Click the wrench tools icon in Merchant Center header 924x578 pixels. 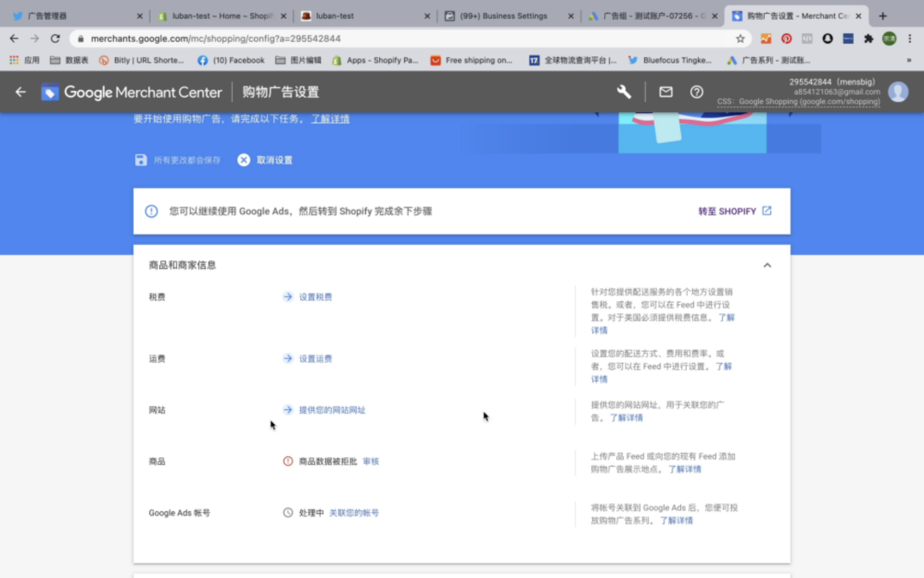coord(624,92)
